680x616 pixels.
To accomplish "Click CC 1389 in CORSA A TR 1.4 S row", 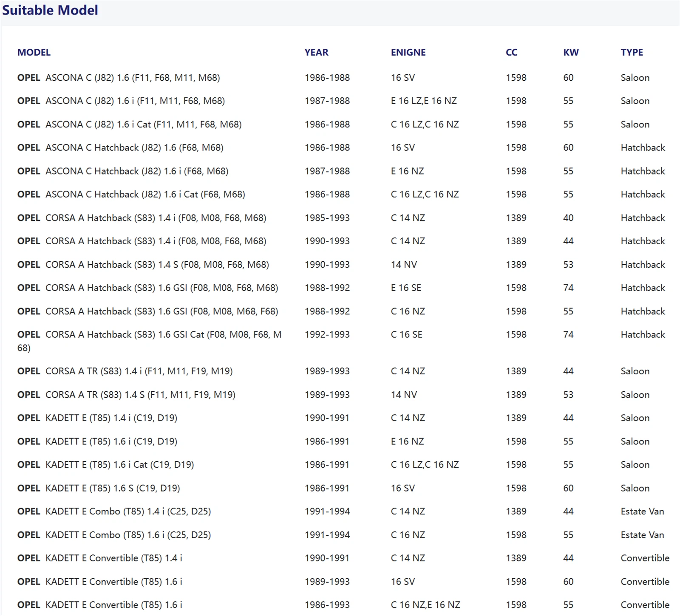I will coord(516,395).
